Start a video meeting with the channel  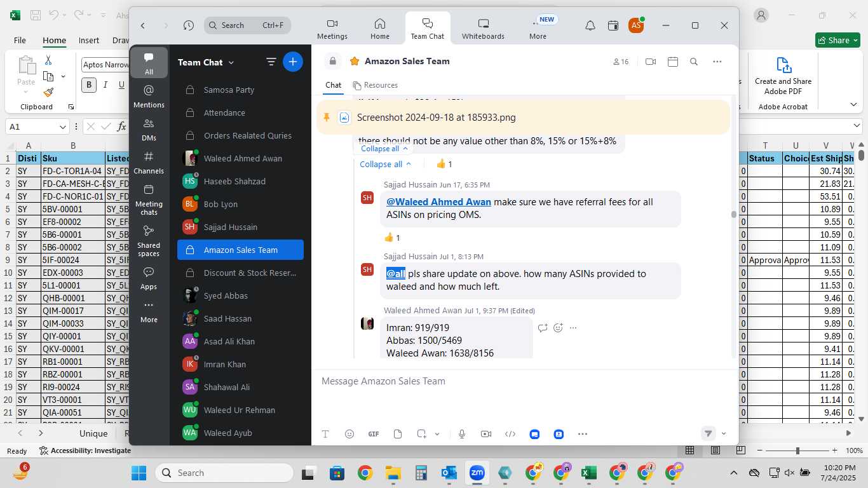(x=651, y=62)
